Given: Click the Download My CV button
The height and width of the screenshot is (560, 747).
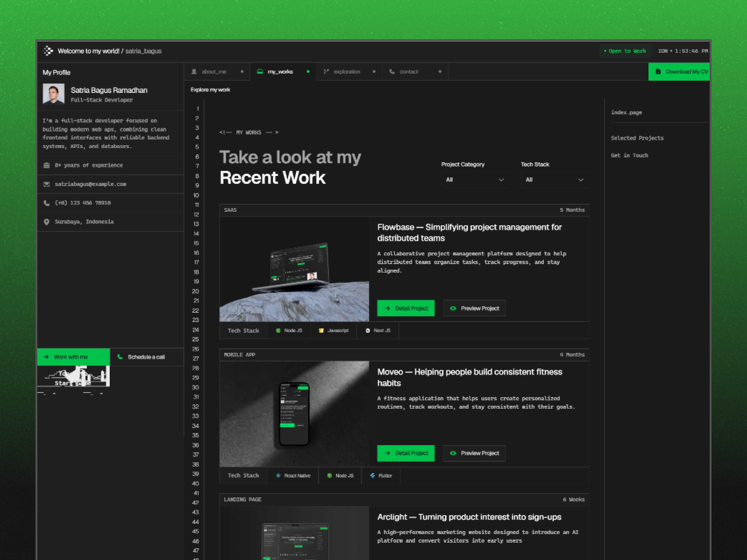Looking at the screenshot, I should coord(679,71).
